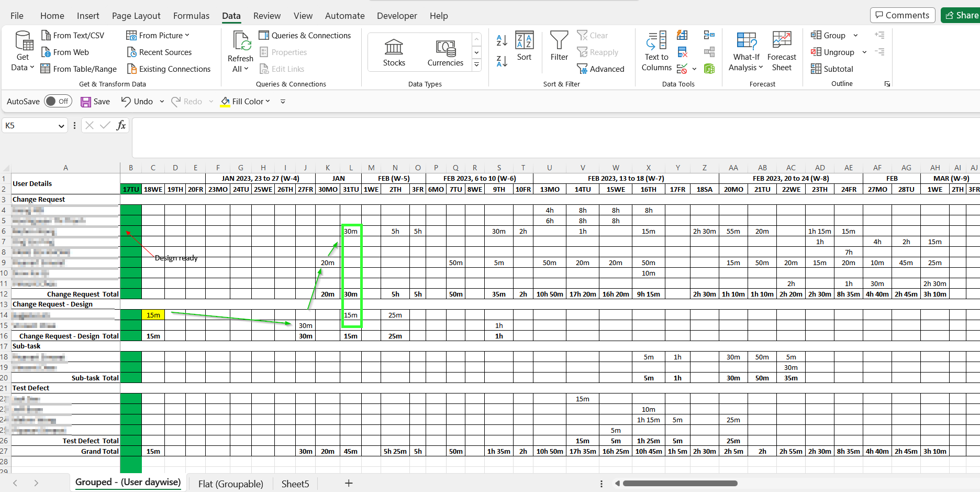This screenshot has height=492, width=980.
Task: Open the Forecast Sheet tool
Action: (x=782, y=51)
